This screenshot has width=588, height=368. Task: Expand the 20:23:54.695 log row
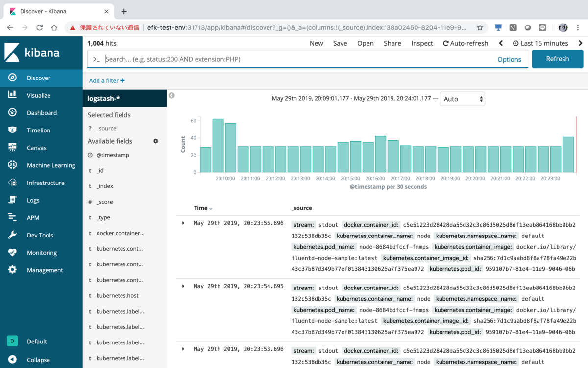click(183, 286)
